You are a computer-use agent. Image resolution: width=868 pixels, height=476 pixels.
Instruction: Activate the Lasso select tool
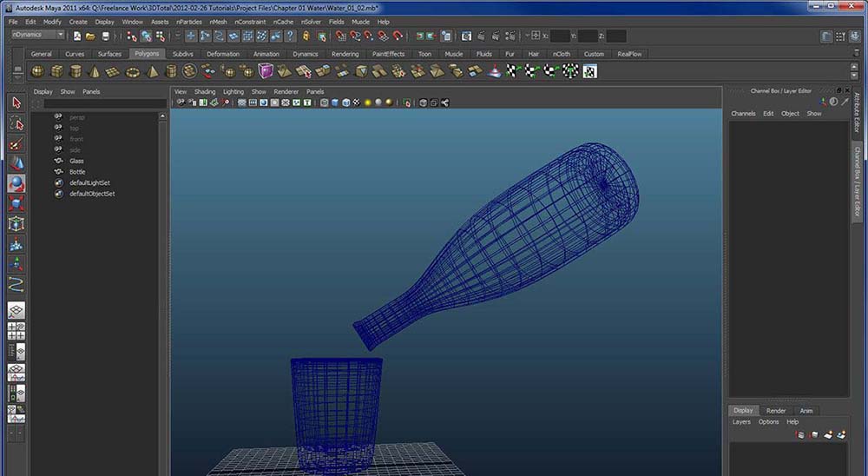click(16, 124)
